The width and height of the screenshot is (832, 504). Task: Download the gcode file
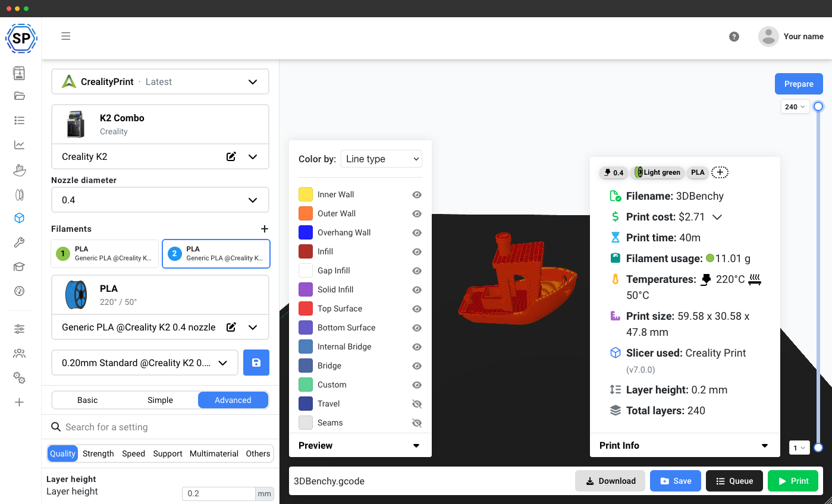610,481
